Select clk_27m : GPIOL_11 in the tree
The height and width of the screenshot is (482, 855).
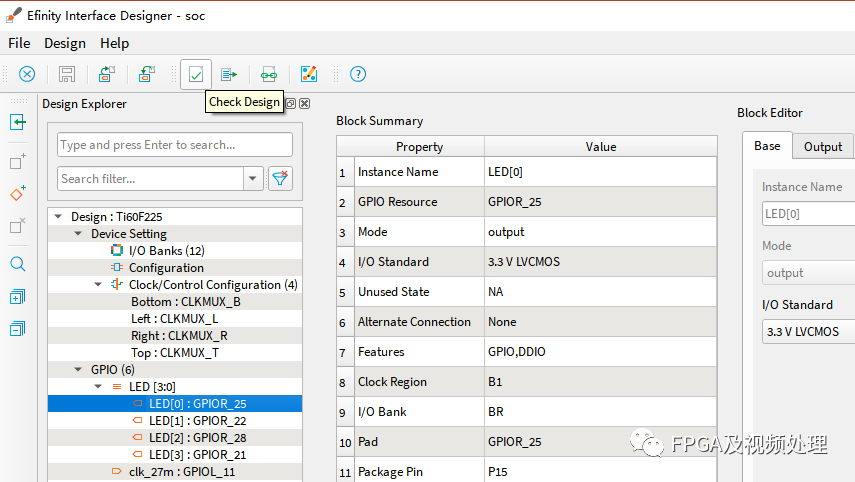[x=179, y=471]
